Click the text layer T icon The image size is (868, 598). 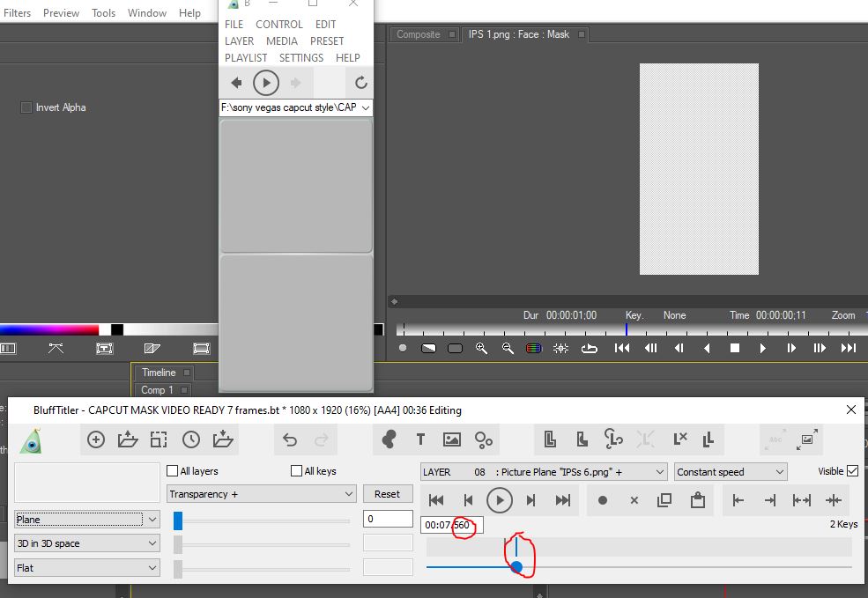(x=420, y=439)
